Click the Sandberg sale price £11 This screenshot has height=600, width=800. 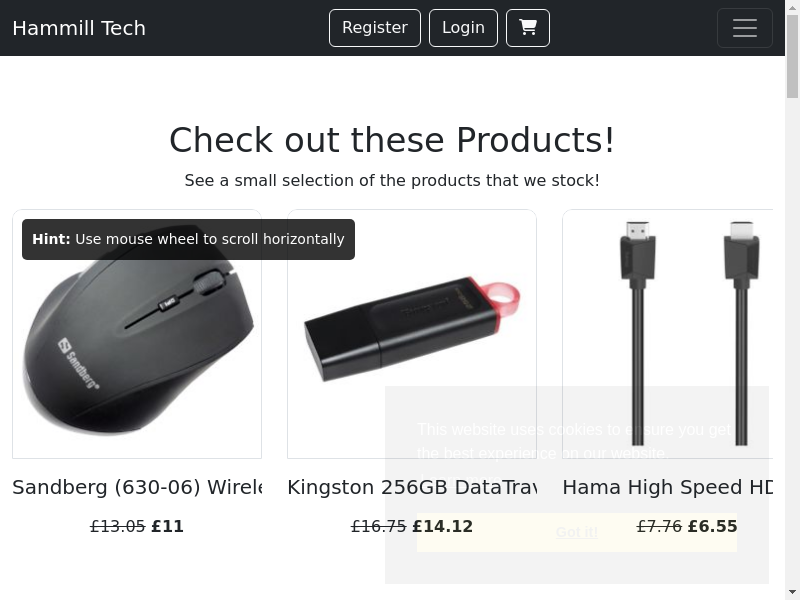click(x=168, y=526)
